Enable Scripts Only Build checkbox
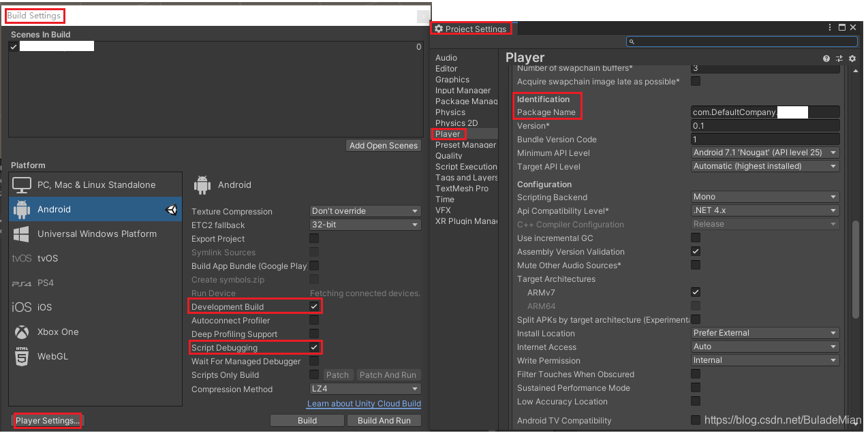 click(314, 374)
